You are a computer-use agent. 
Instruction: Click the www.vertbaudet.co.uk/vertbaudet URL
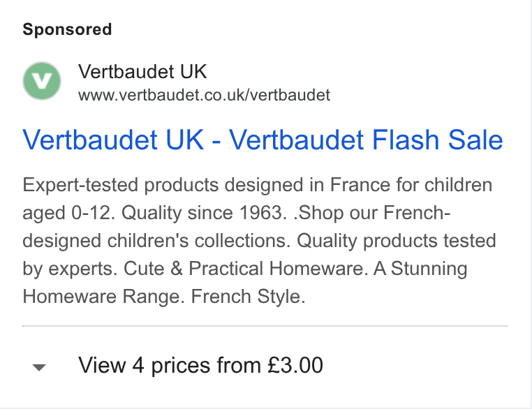pyautogui.click(x=204, y=95)
